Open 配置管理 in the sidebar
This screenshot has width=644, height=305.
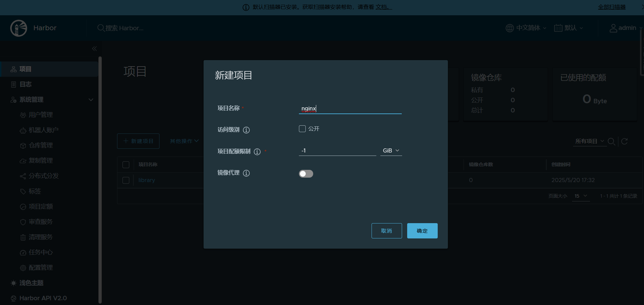41,268
